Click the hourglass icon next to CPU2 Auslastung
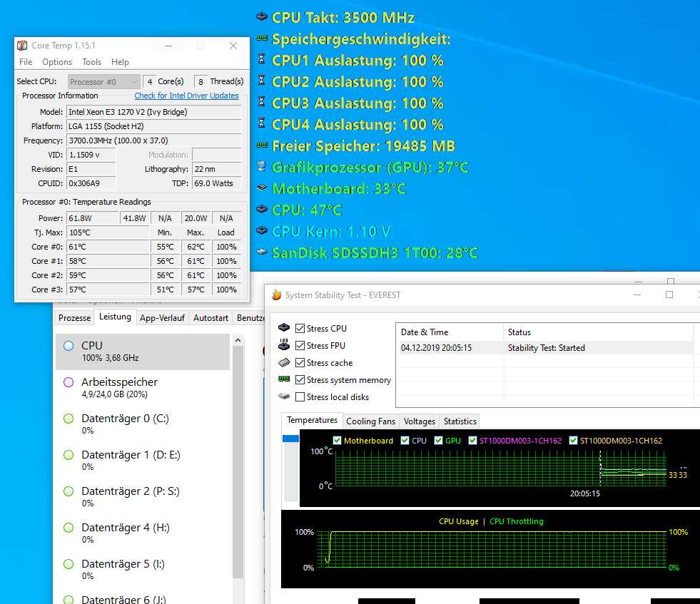 [x=262, y=81]
